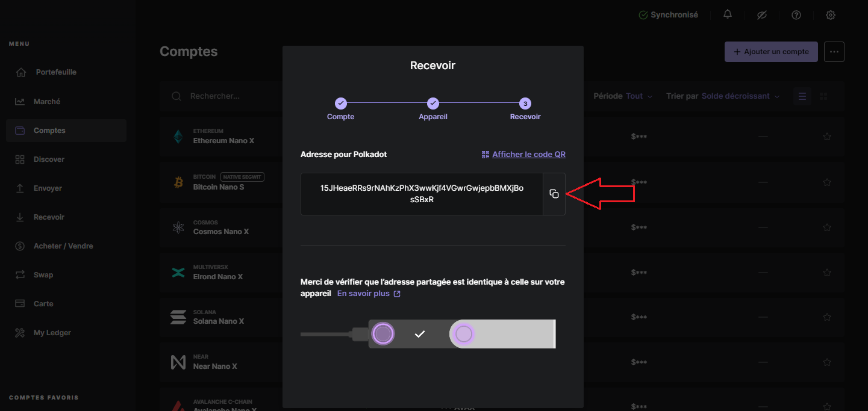The image size is (868, 411).
Task: Open the notifications bell
Action: (728, 15)
